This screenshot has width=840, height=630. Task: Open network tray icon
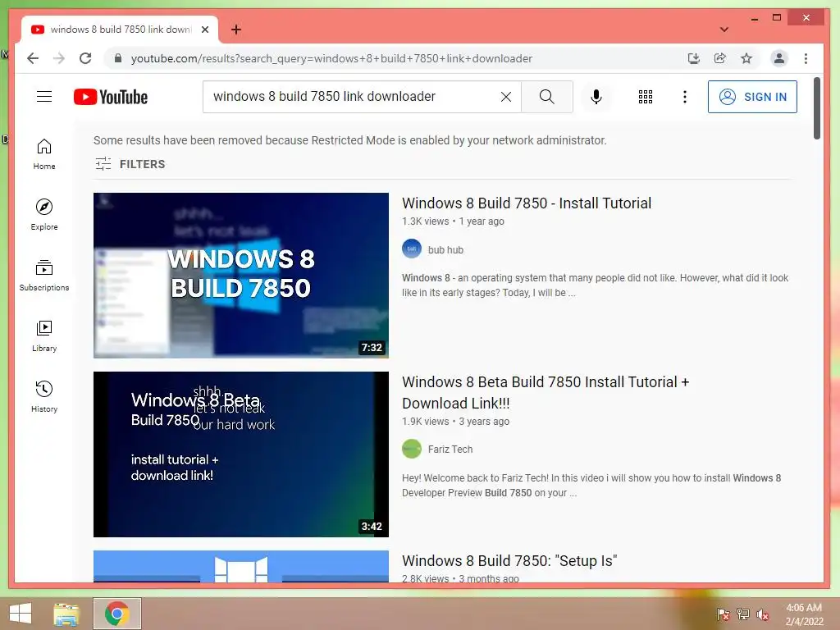(x=743, y=614)
